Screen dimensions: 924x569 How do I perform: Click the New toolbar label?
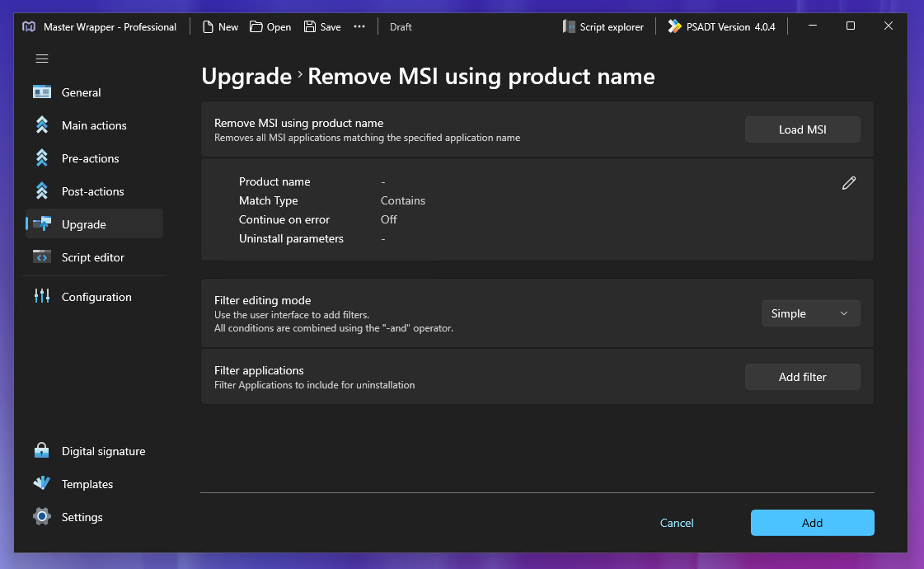coord(228,27)
